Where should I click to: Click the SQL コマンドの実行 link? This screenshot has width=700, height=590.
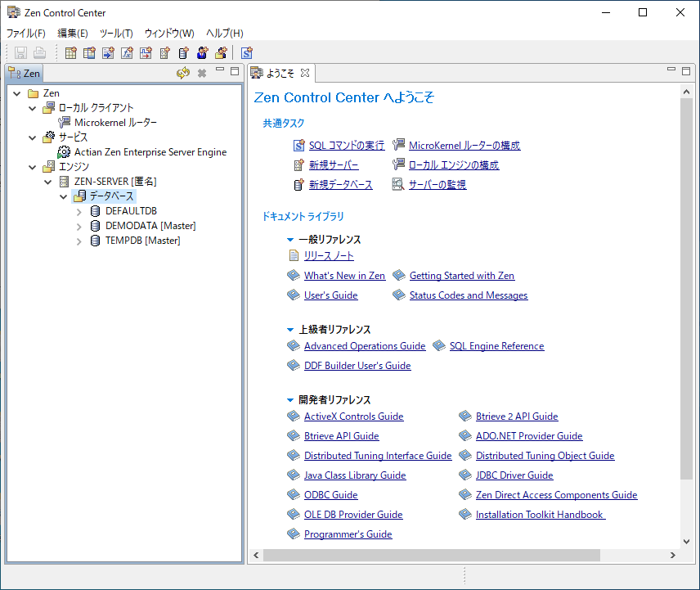point(346,146)
